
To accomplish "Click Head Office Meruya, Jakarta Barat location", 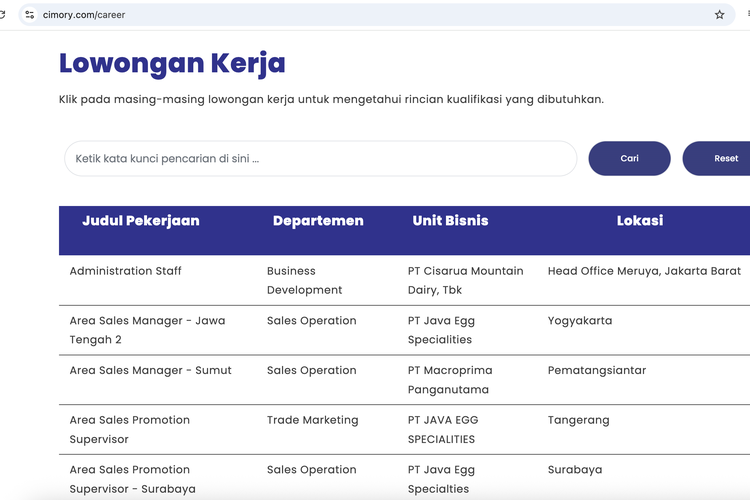I will [644, 271].
